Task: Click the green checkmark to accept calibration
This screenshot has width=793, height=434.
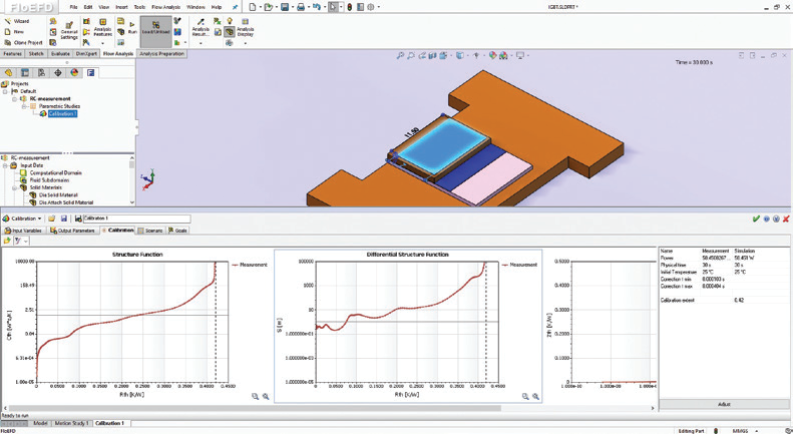Action: pos(755,218)
